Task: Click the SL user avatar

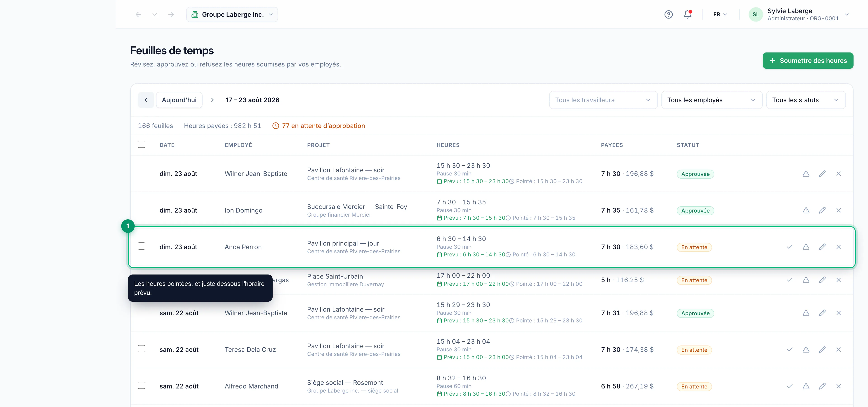Action: pos(755,14)
